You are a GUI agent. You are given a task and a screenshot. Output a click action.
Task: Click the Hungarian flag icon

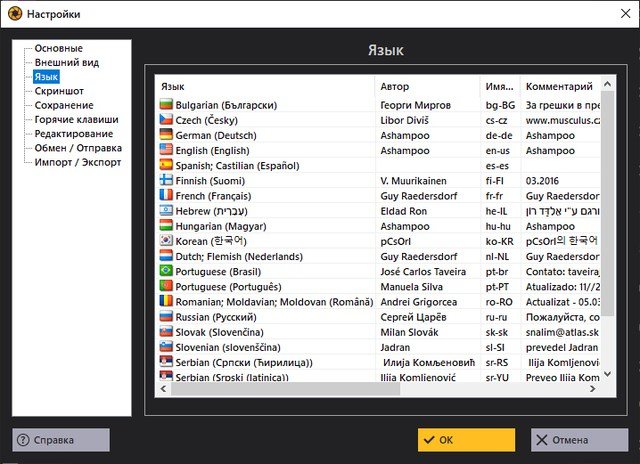(x=166, y=225)
